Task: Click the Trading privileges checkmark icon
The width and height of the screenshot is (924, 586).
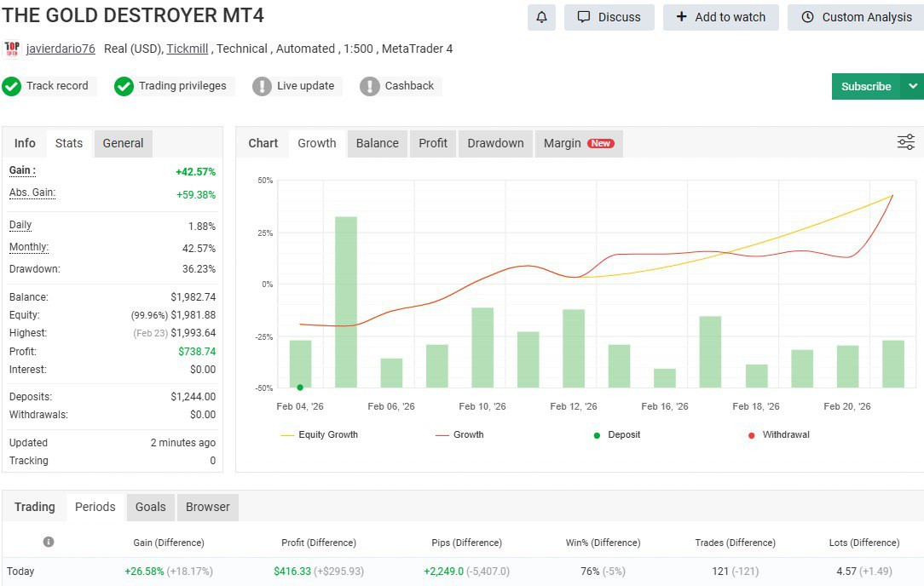Action: pyautogui.click(x=124, y=86)
